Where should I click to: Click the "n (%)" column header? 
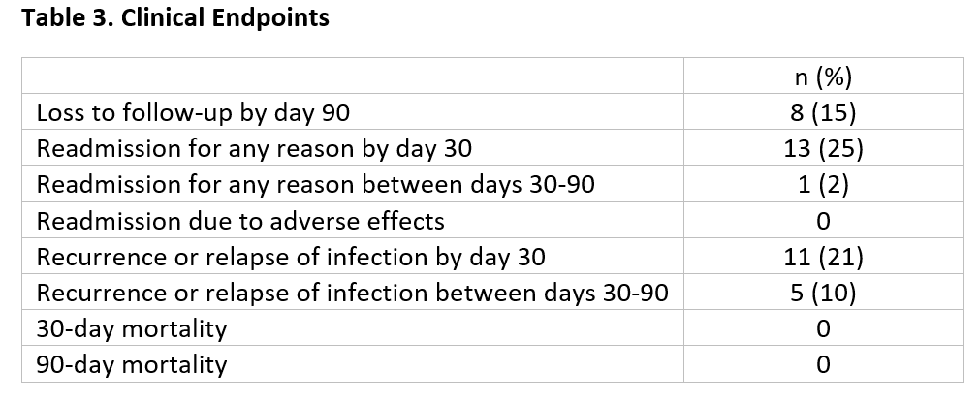coord(823,77)
